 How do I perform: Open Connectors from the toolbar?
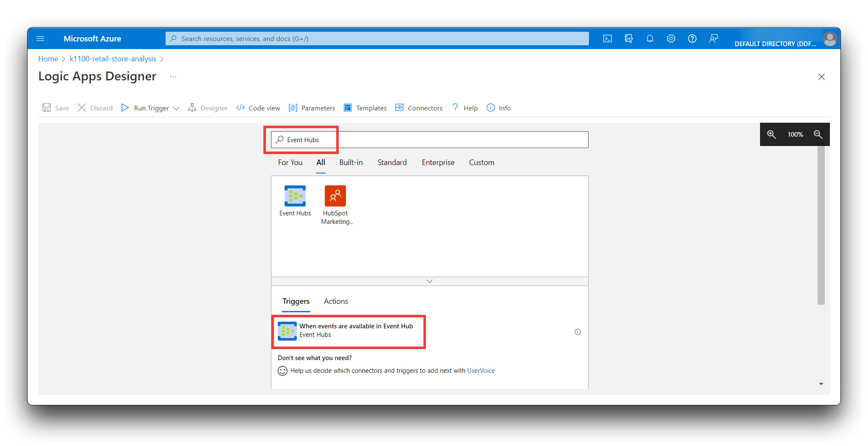coord(419,108)
